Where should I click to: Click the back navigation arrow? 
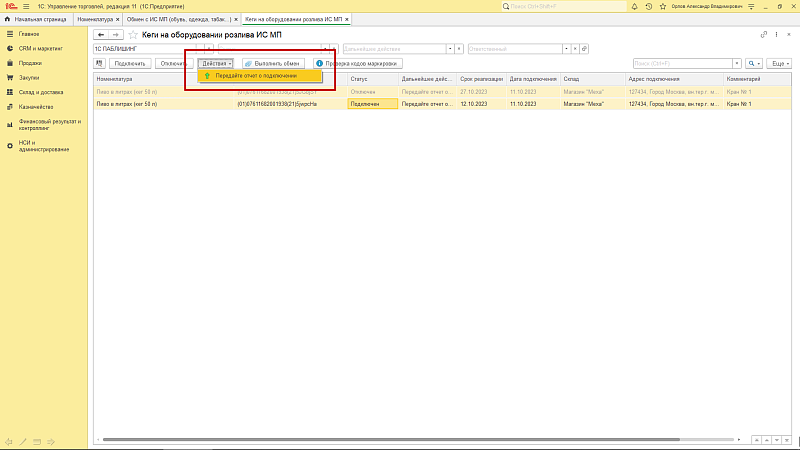101,35
